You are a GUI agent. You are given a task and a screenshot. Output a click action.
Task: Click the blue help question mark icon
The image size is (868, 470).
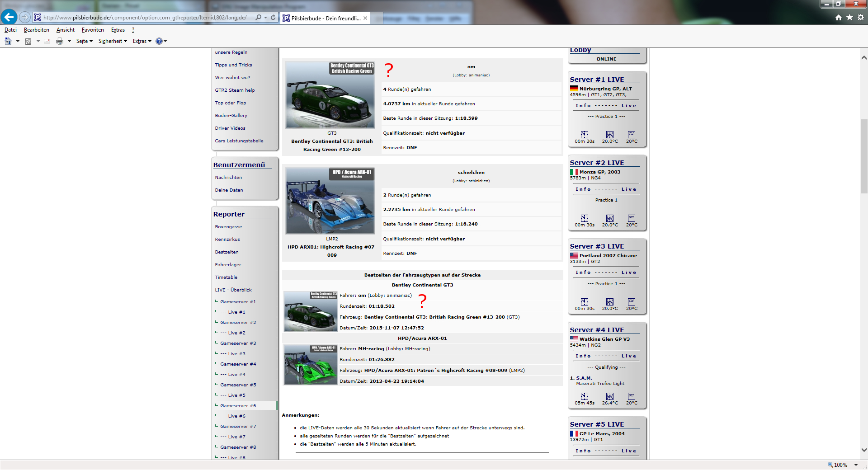tap(159, 41)
